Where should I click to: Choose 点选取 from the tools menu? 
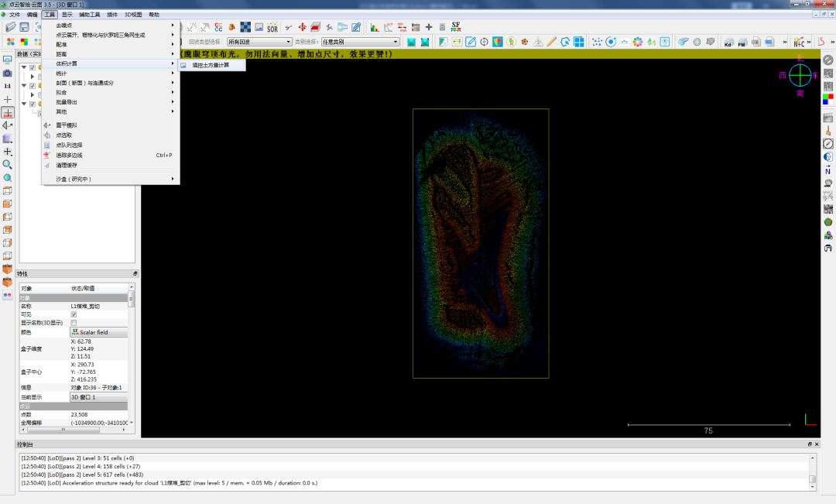point(111,135)
